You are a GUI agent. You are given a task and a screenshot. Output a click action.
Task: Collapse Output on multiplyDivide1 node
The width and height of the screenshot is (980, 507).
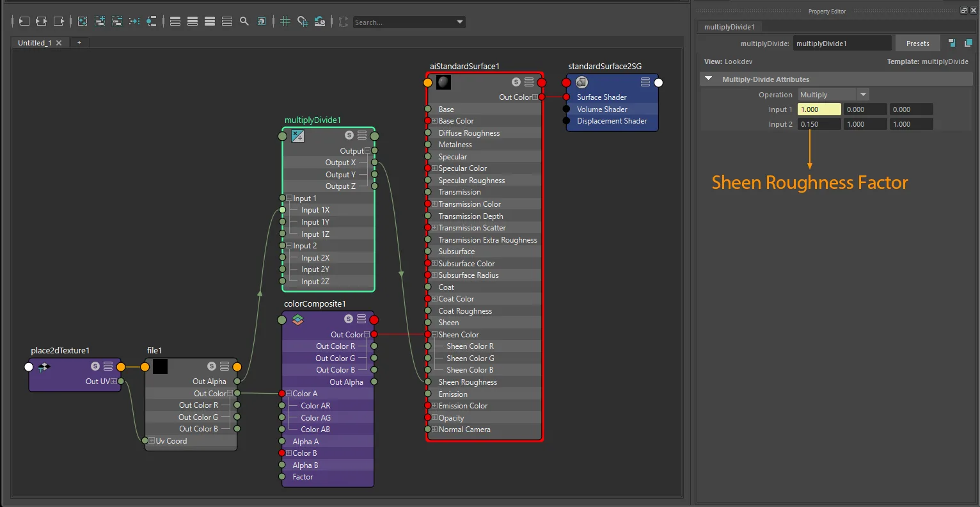coord(367,151)
